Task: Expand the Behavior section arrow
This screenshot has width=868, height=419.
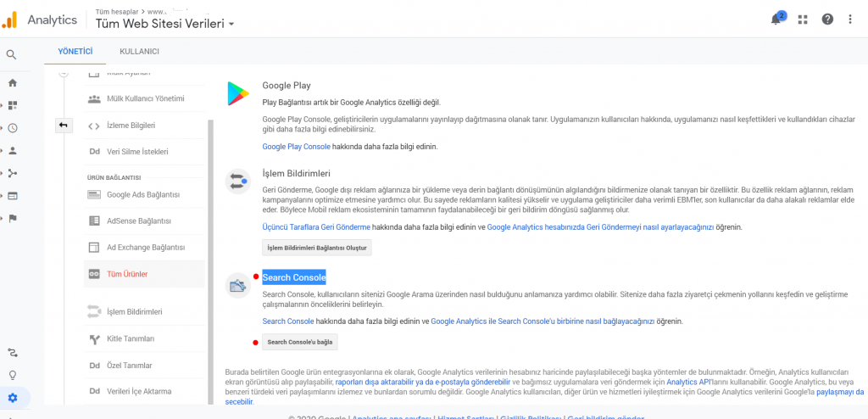Action: [x=2, y=196]
